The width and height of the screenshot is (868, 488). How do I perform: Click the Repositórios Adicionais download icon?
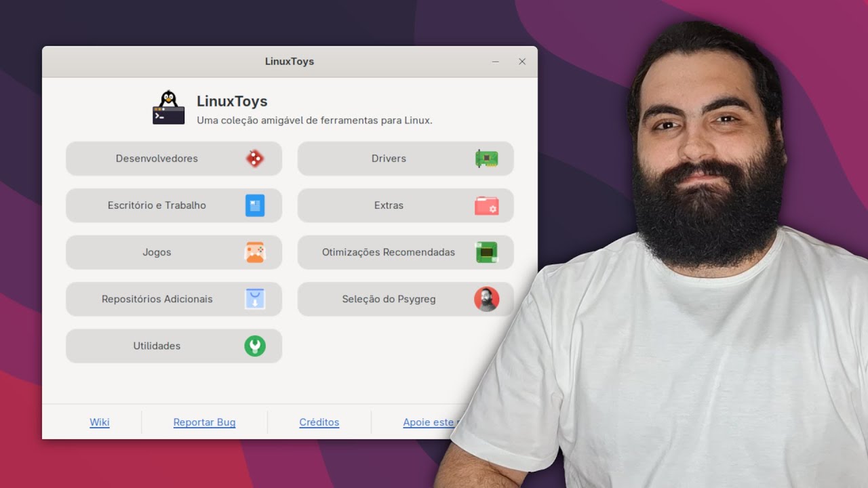point(255,299)
